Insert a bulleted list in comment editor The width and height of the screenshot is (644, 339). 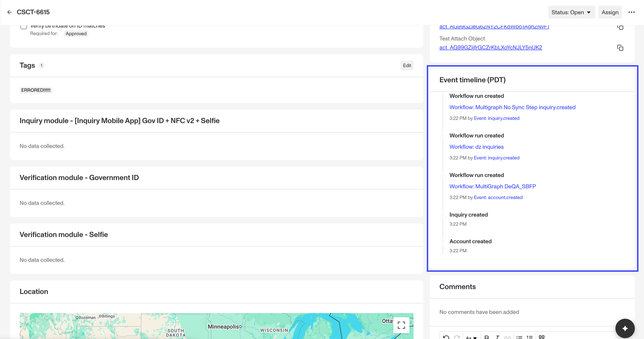[x=519, y=337]
